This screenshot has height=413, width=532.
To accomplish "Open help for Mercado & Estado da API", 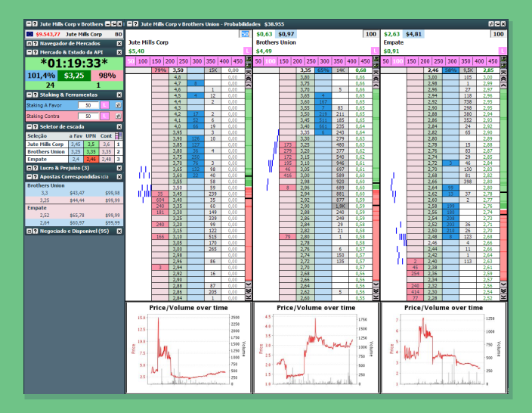I will coord(35,52).
